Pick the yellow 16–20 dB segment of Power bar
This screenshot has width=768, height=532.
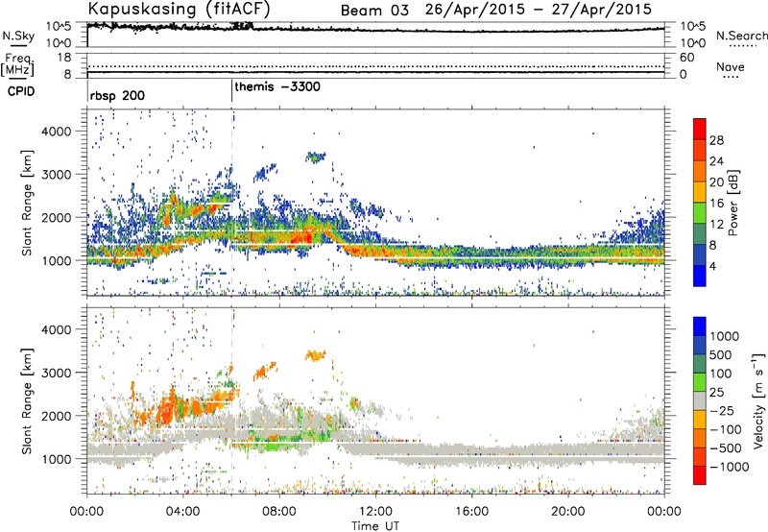coord(700,191)
